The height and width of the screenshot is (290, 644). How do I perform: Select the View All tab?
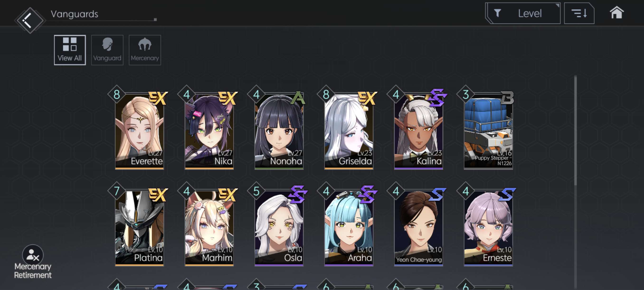point(70,50)
